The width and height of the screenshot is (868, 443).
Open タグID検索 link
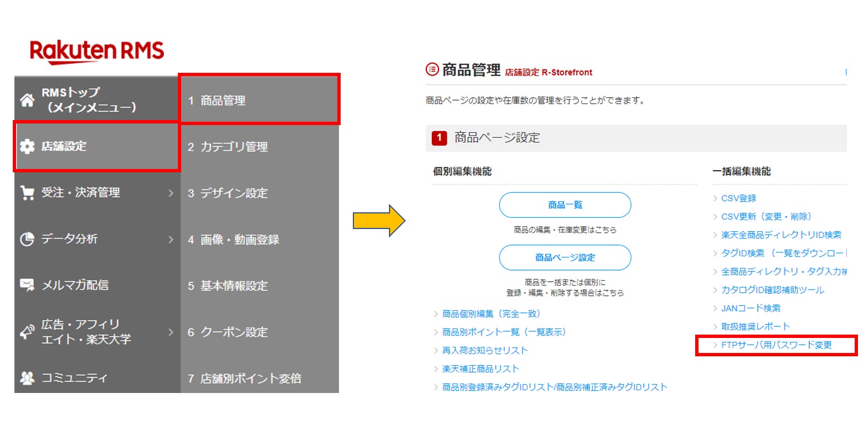pos(784,253)
